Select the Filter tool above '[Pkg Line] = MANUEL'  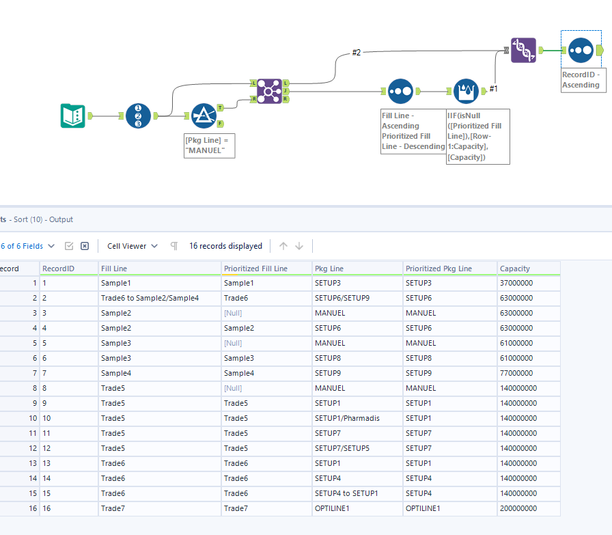pos(204,116)
